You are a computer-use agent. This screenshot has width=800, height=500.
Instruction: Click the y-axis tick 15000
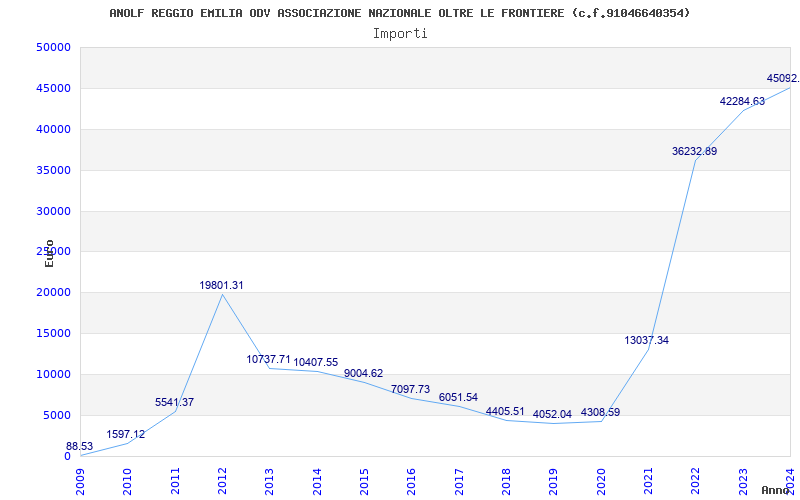(54, 334)
